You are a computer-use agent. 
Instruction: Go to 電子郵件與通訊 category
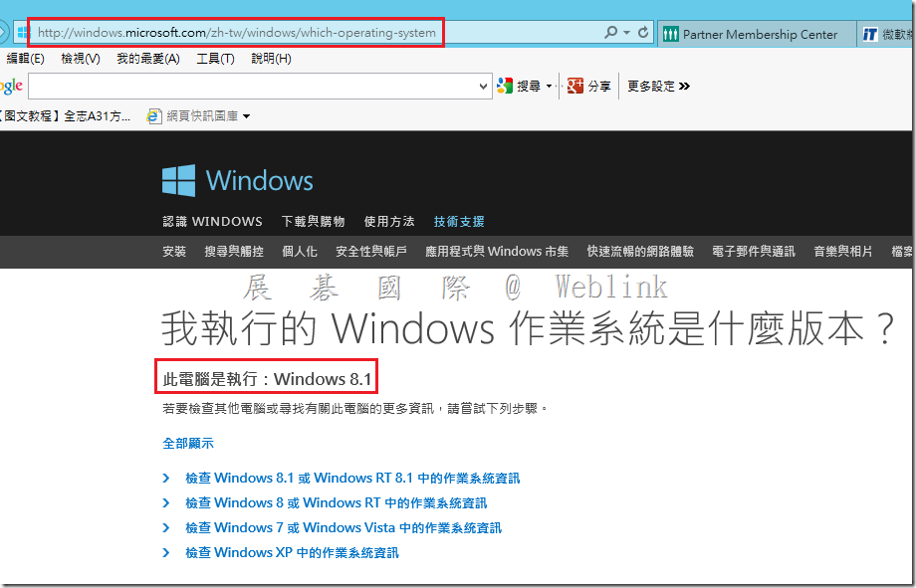pos(754,252)
